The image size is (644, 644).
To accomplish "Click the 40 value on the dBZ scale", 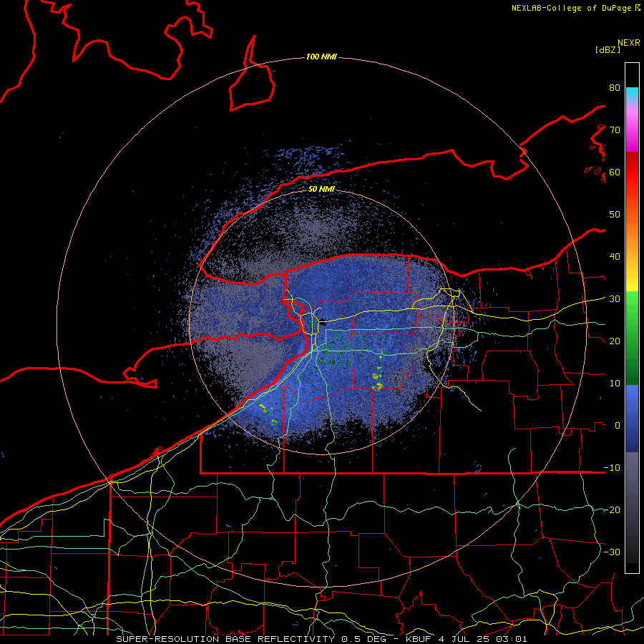I will [x=615, y=257].
